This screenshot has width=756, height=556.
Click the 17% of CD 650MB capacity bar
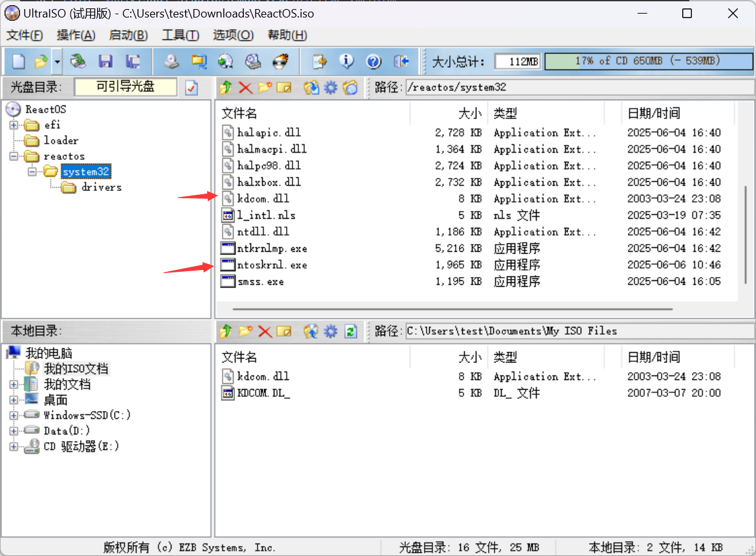(x=649, y=61)
